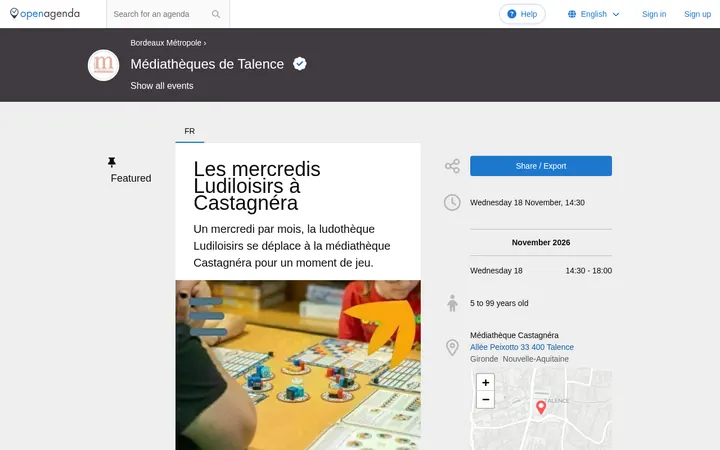Click the Wednesday 18 schedule row label

point(496,271)
